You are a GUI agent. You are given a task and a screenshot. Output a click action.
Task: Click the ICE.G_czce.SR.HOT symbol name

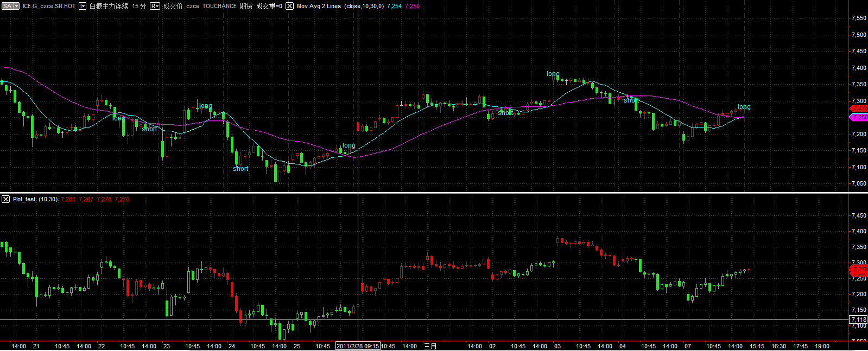point(49,6)
